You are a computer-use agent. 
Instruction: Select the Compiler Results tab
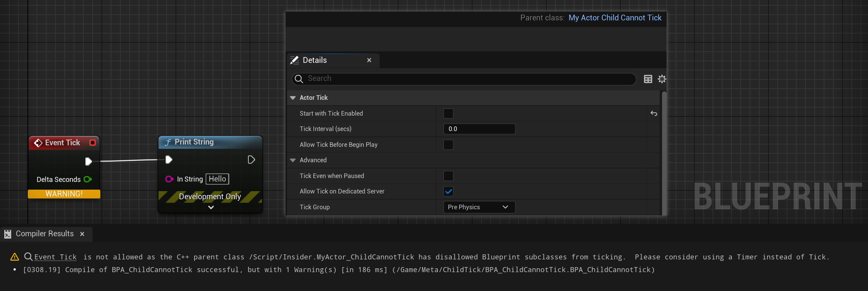click(x=44, y=234)
